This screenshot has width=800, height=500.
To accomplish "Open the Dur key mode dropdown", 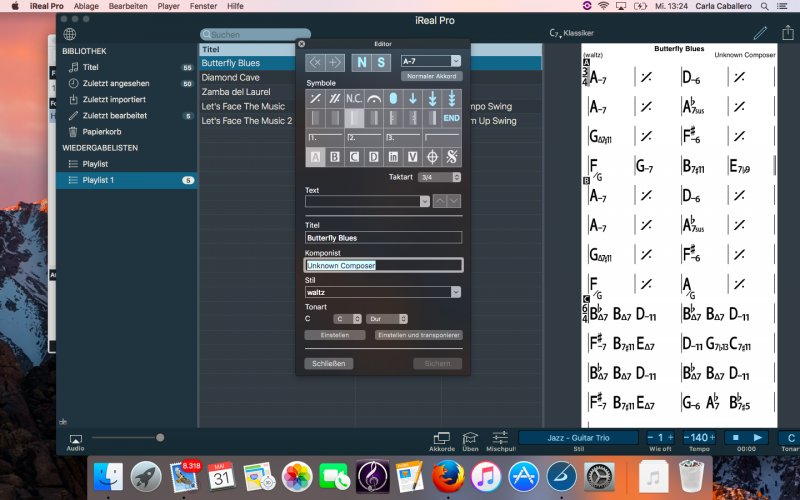I will point(386,318).
